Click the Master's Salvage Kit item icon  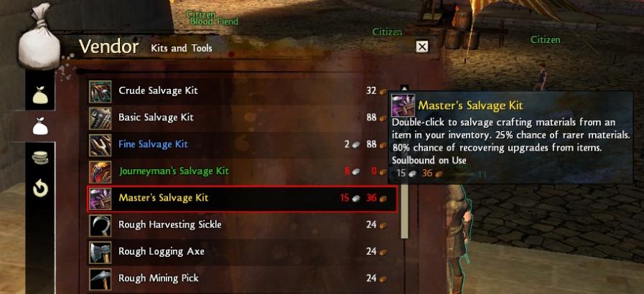pyautogui.click(x=101, y=199)
